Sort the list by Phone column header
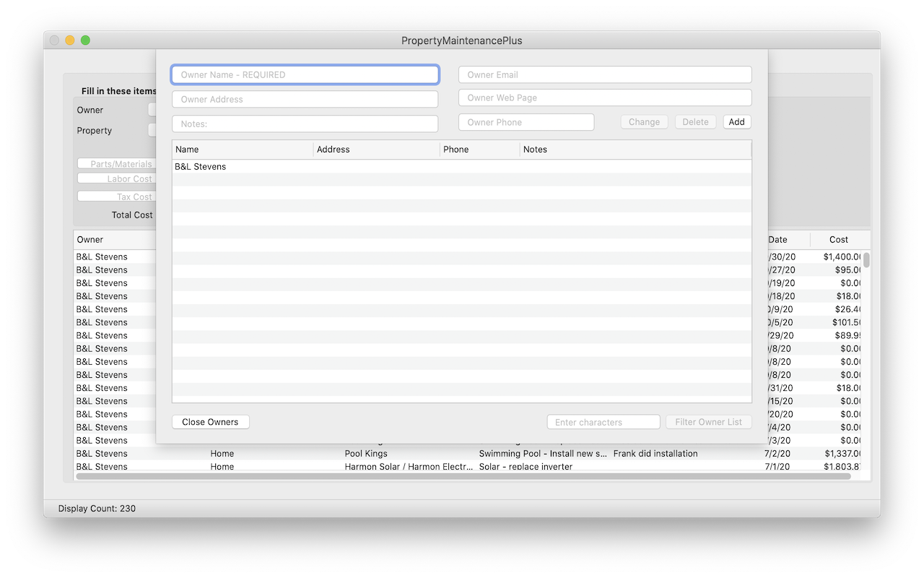Image resolution: width=924 pixels, height=578 pixels. 479,150
